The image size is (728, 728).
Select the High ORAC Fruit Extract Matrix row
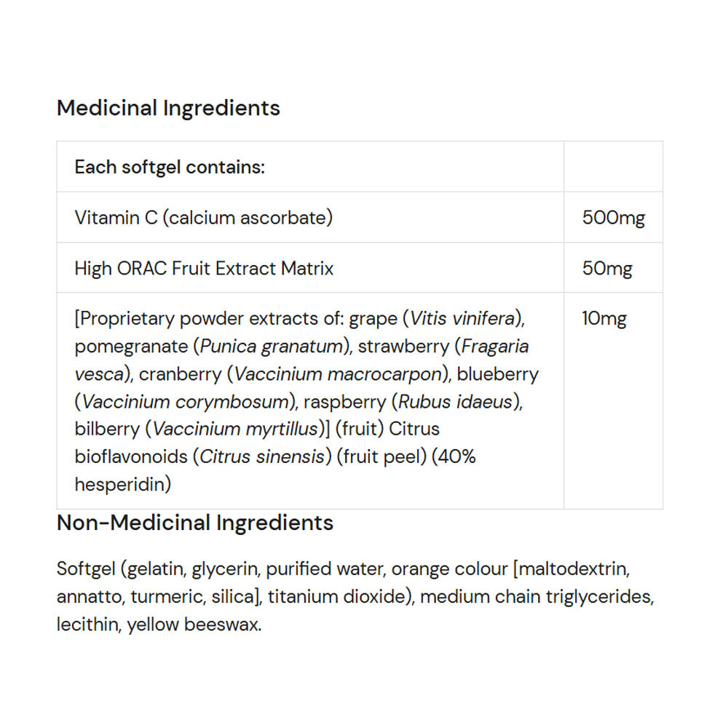(204, 269)
